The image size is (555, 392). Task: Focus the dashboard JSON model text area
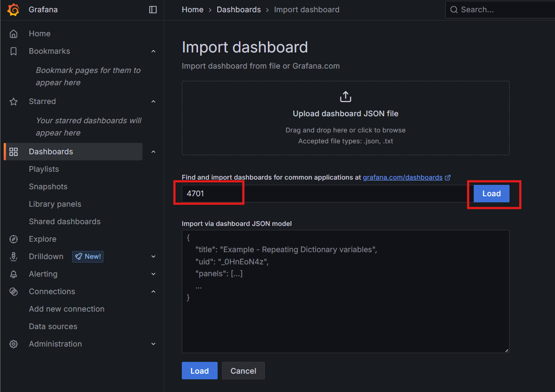click(x=346, y=291)
